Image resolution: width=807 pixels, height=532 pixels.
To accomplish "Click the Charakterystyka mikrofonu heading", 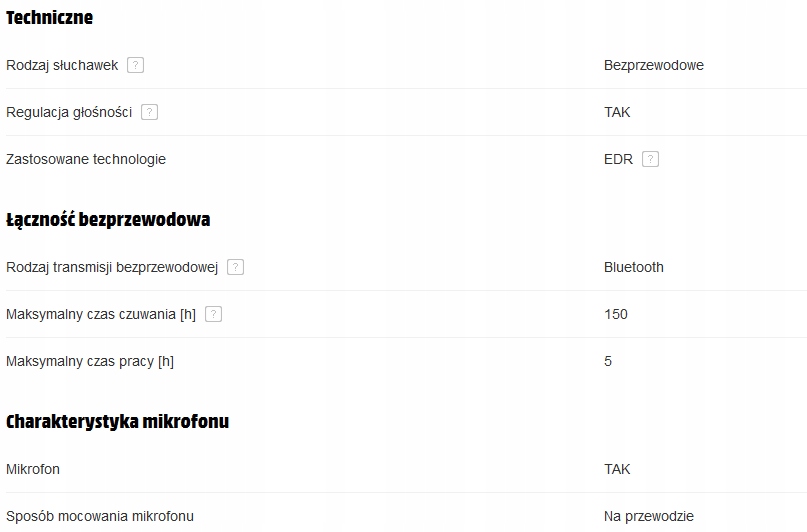I will pos(118,421).
